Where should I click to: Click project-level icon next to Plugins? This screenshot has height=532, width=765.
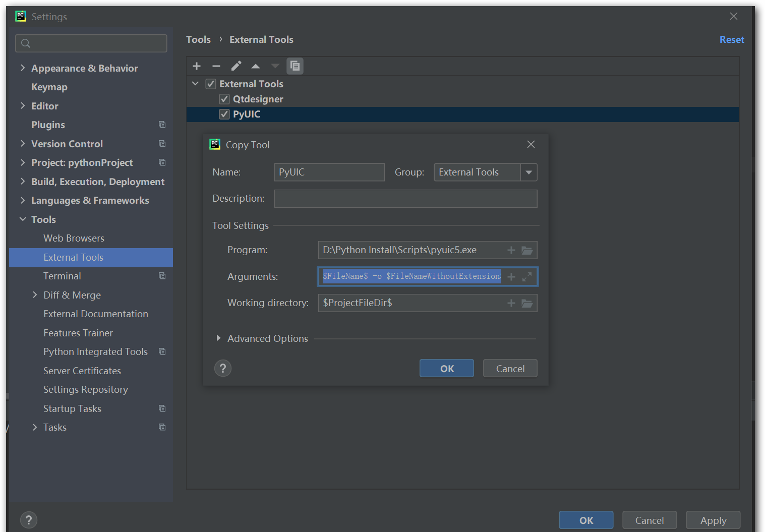pyautogui.click(x=162, y=125)
